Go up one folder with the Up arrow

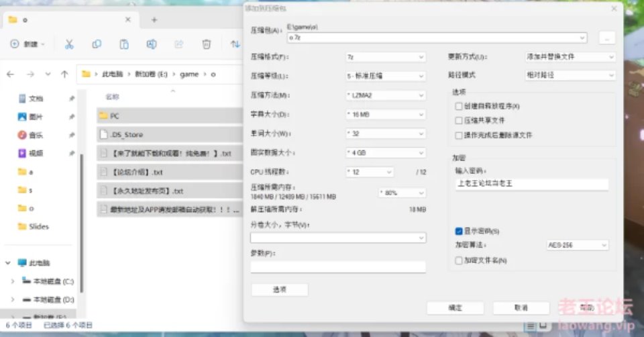pos(64,75)
